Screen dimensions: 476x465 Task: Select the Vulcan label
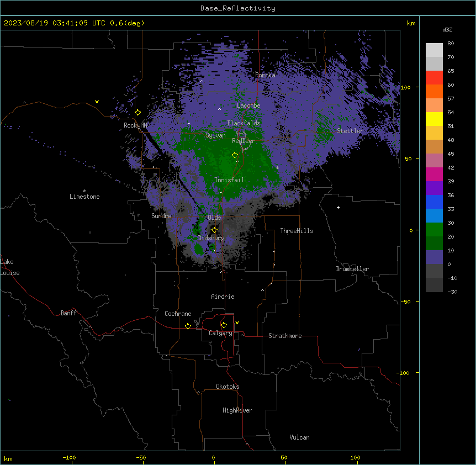(300, 437)
